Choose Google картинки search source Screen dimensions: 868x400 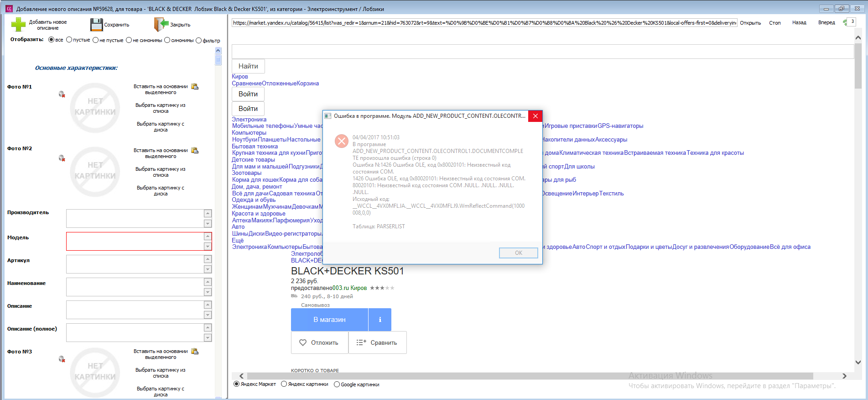(337, 384)
